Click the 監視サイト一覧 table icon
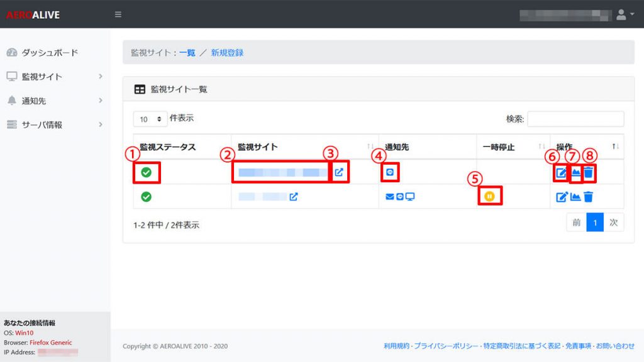644x362 pixels. pos(140,89)
